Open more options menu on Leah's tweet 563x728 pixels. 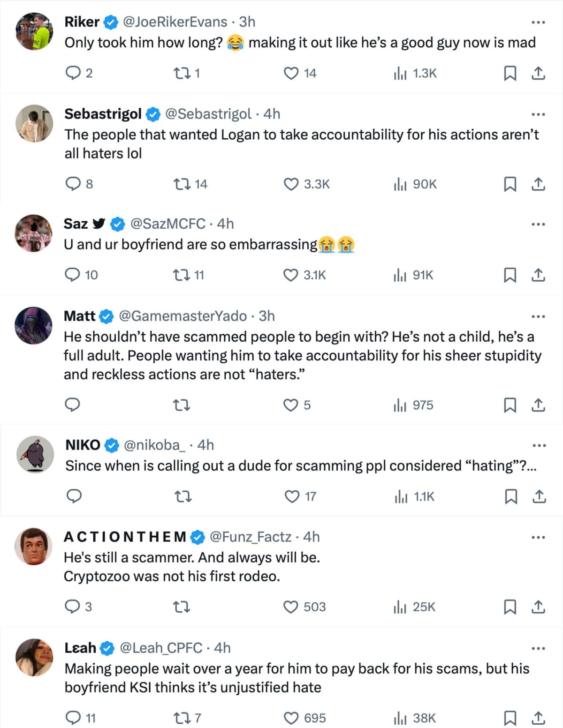[538, 648]
